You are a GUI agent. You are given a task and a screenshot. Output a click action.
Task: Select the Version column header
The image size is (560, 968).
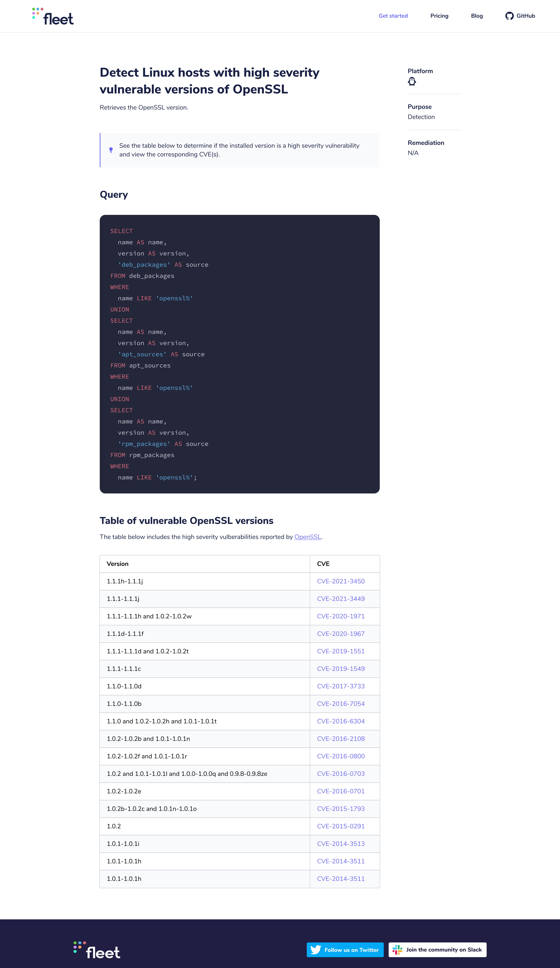[118, 563]
